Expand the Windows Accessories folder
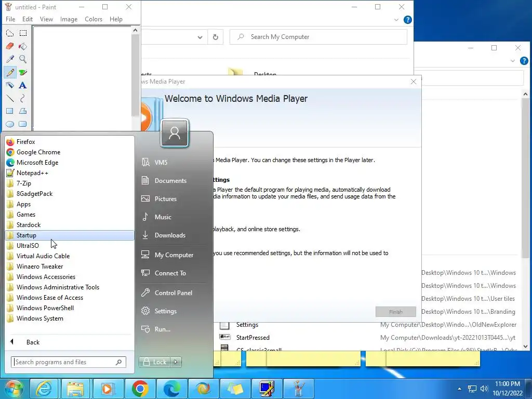532x399 pixels. 70,277
